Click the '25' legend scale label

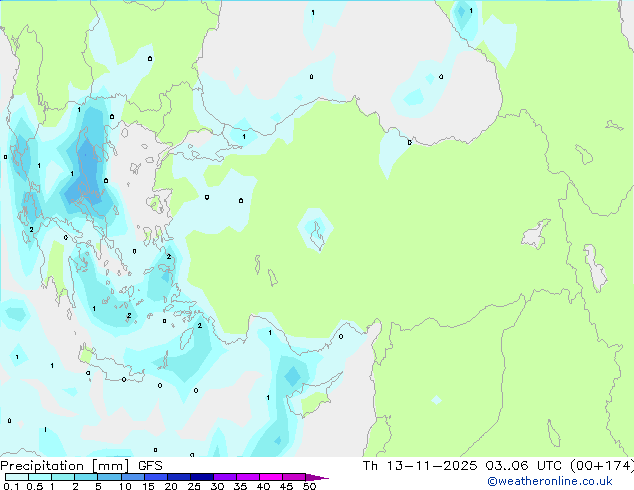(194, 486)
